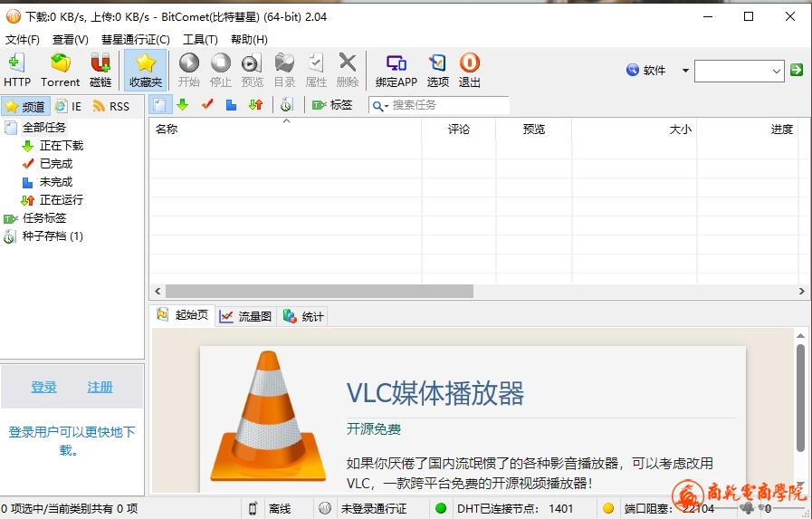
Task: Click the scheduler clock icon in filter bar
Action: tap(286, 105)
